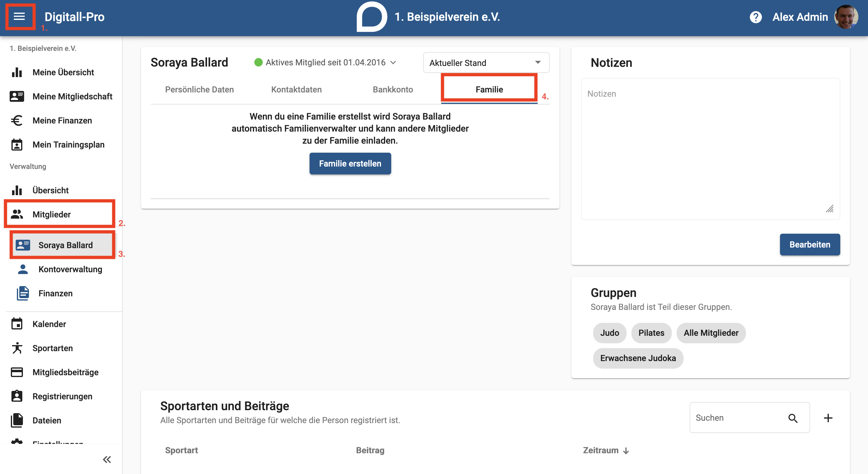
Task: Click the Mitglieder people icon
Action: pos(17,214)
